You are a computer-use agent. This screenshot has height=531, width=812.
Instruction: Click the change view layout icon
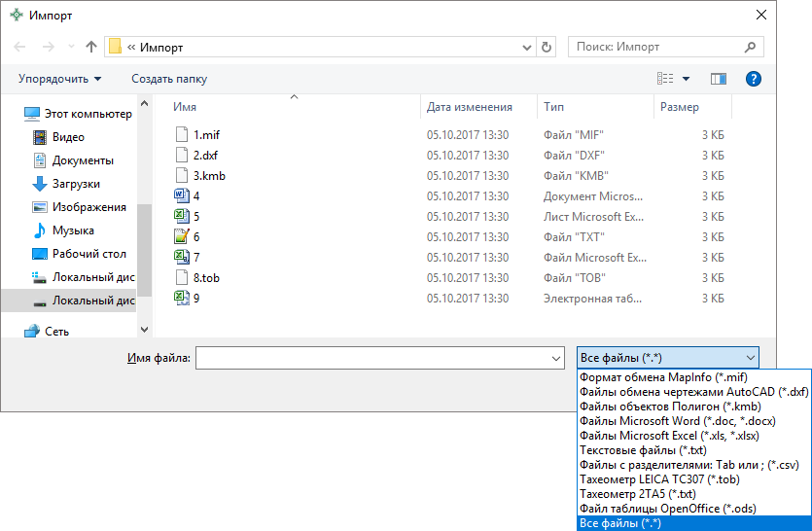coord(665,79)
